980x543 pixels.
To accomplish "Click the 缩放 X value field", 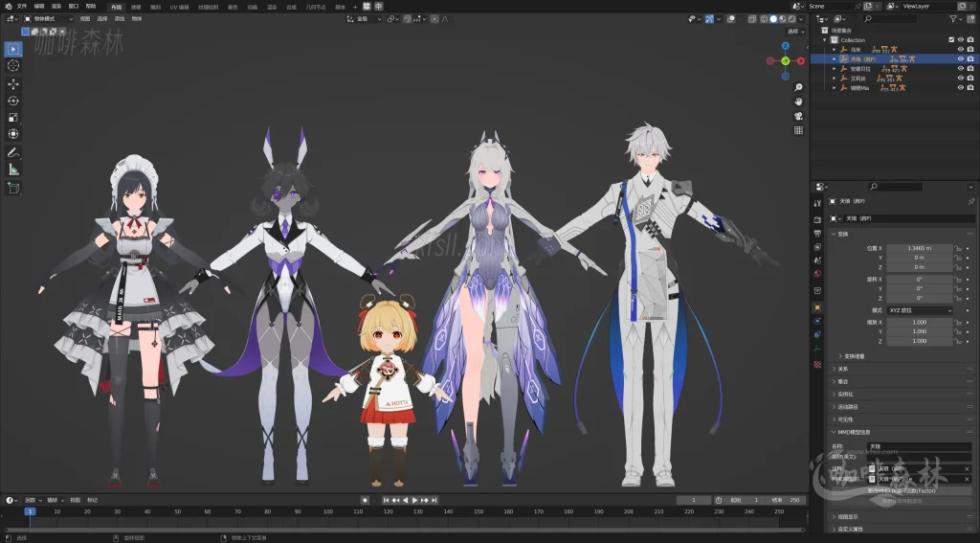I will (x=920, y=322).
